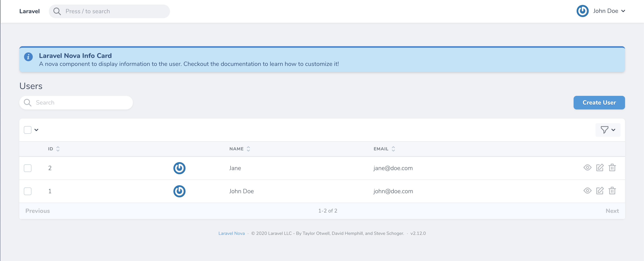Click the info icon on Nova Info Card
The height and width of the screenshot is (261, 644).
pyautogui.click(x=28, y=57)
